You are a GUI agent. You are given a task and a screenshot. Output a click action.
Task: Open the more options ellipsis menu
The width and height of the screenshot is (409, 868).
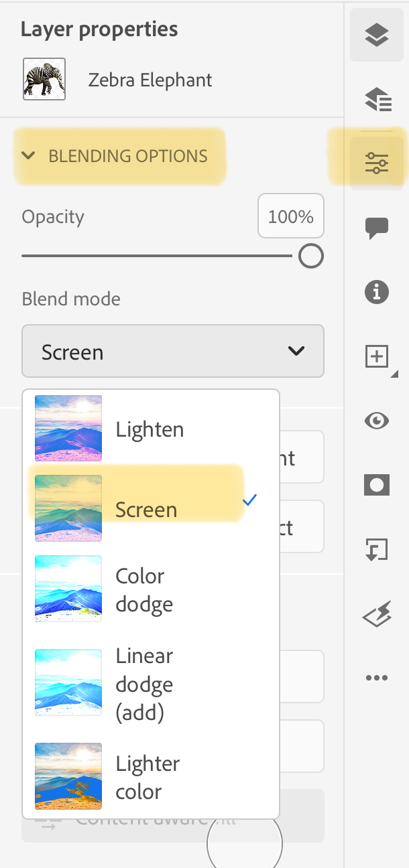[x=377, y=678]
